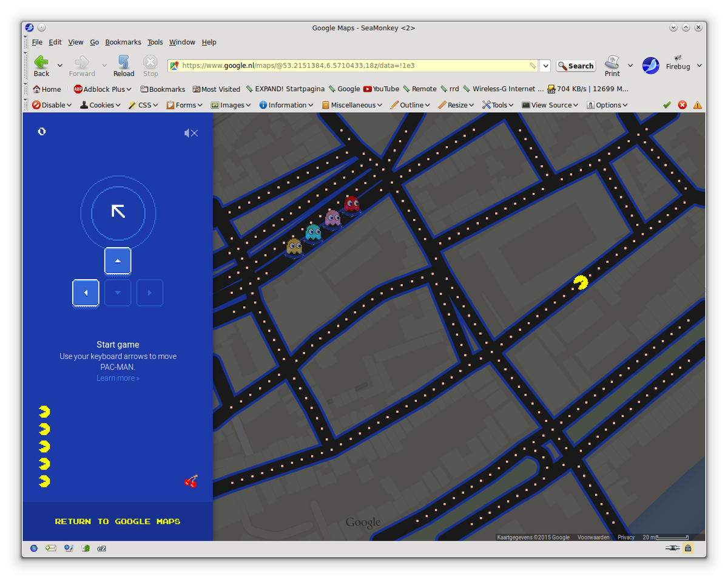Expand the URL bar history dropdown
Image resolution: width=728 pixels, height=579 pixels.
pyautogui.click(x=545, y=66)
